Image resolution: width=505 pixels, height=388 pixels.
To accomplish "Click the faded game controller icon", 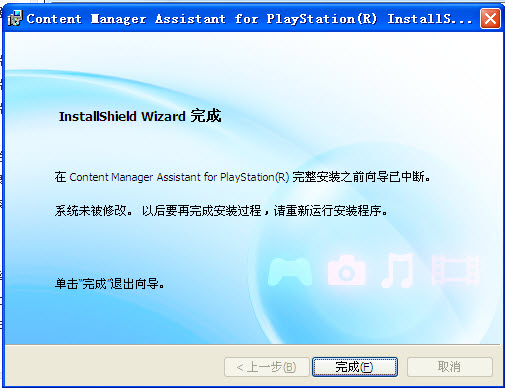I will (x=290, y=271).
